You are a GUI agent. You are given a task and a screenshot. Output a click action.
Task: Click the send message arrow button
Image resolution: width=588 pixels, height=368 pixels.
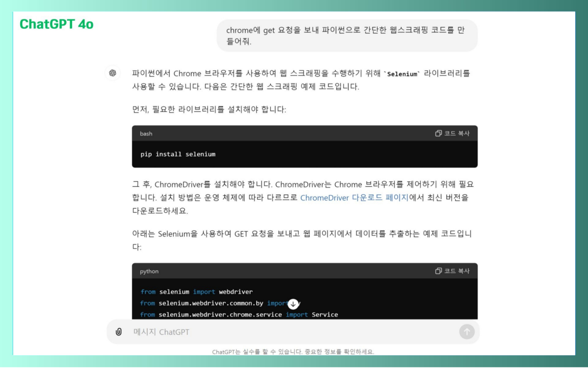467,332
